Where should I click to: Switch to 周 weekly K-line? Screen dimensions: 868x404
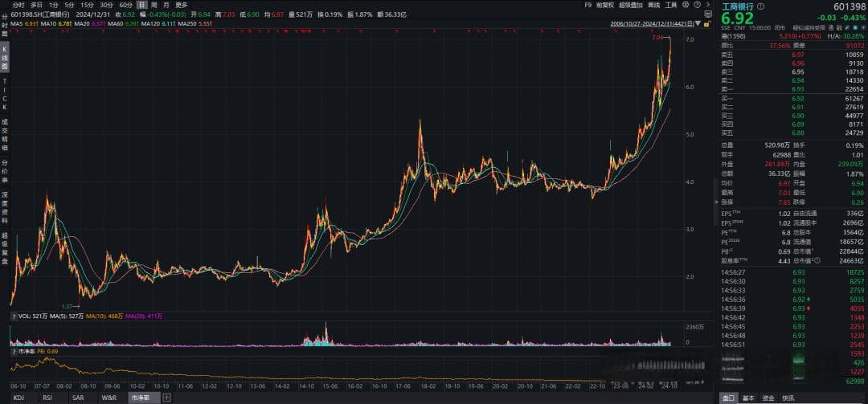click(154, 5)
